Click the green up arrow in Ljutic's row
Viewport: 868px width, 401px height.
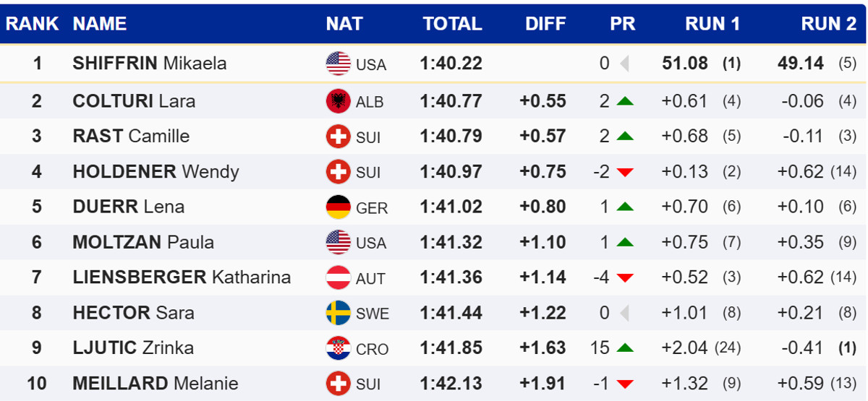625,348
